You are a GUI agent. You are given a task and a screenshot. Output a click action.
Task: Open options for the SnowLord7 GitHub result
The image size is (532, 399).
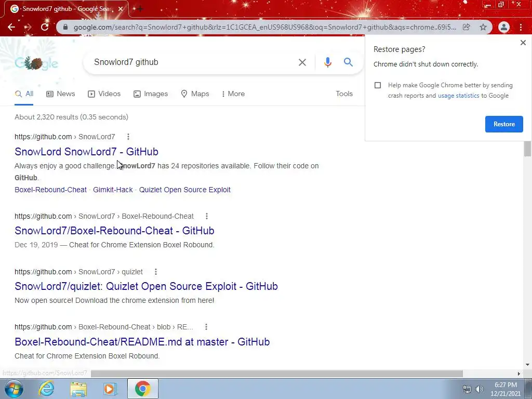128,137
